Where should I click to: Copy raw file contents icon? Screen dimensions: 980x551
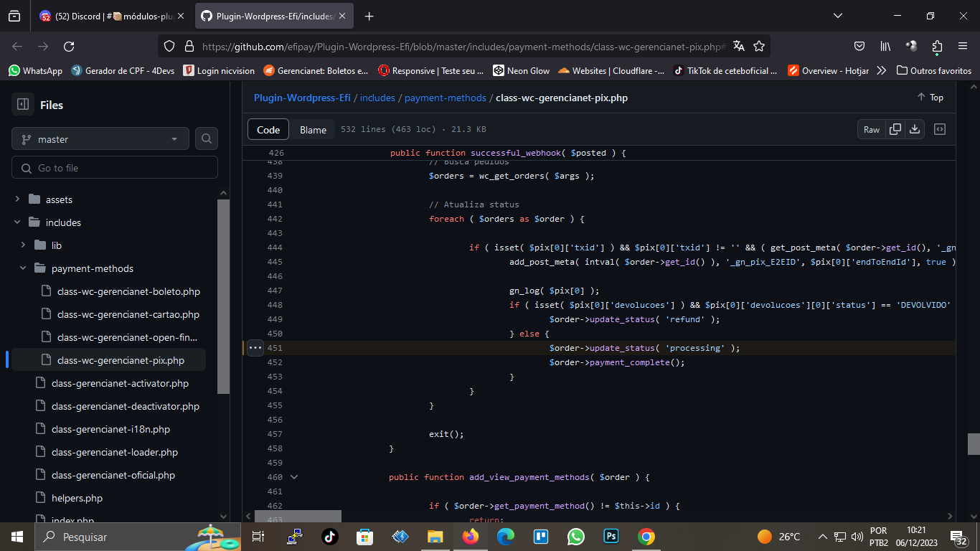[x=895, y=130]
